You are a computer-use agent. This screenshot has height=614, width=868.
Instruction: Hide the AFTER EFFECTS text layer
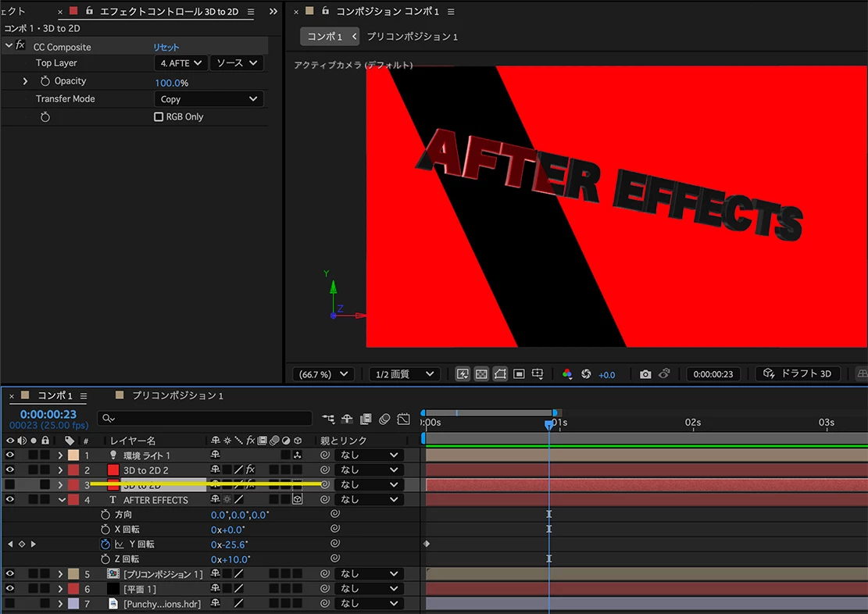(10, 499)
